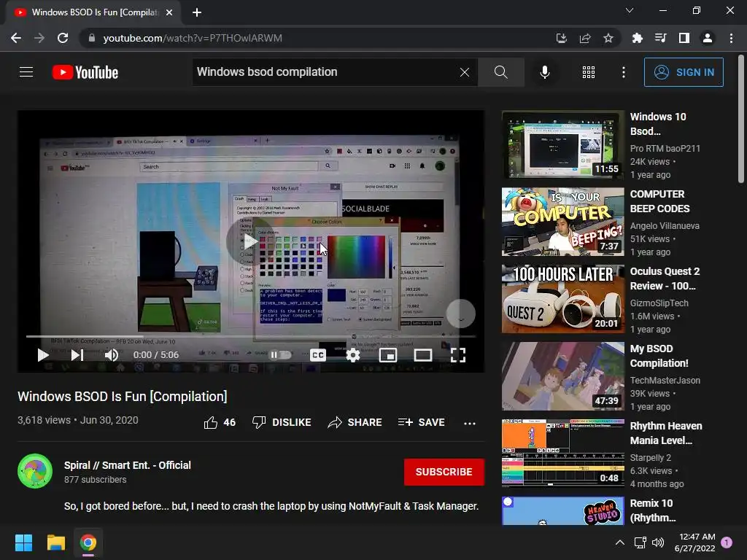Viewport: 747px width, 560px height.
Task: Open the Spiral // Smart Ent. channel avatar
Action: pos(35,471)
